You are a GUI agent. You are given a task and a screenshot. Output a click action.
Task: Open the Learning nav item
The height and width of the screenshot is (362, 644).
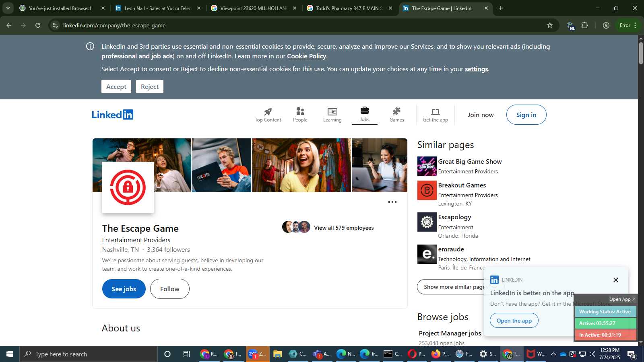332,115
